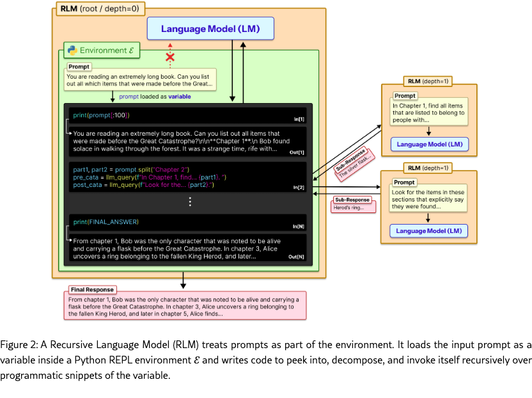
Task: Click the RLM (root / depth=0) title tab
Action: pos(100,10)
